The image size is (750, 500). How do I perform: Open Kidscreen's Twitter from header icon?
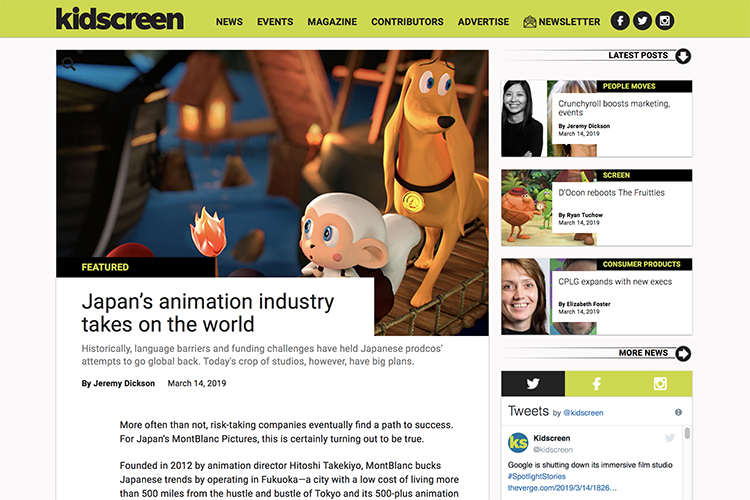[642, 21]
